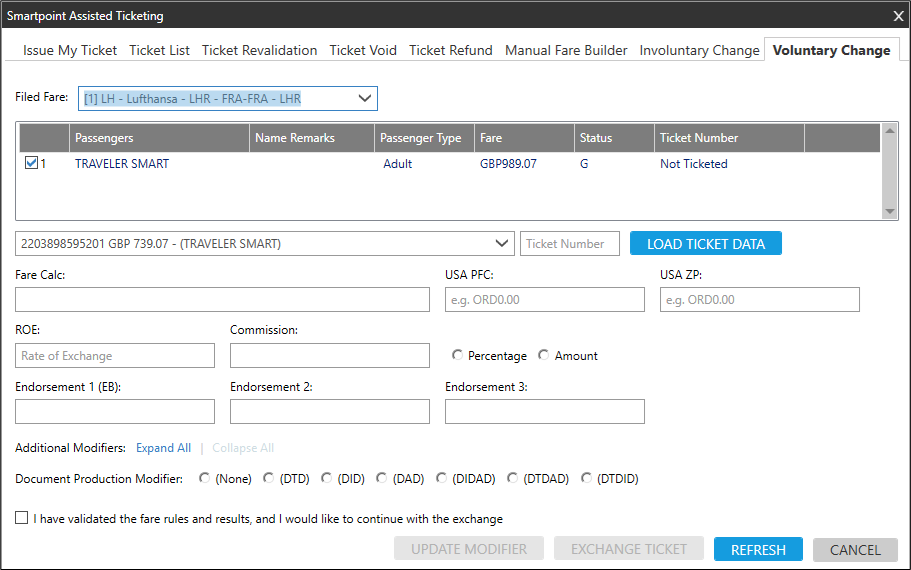Choose the Amount commission option
The width and height of the screenshot is (911, 570).
pyautogui.click(x=544, y=355)
